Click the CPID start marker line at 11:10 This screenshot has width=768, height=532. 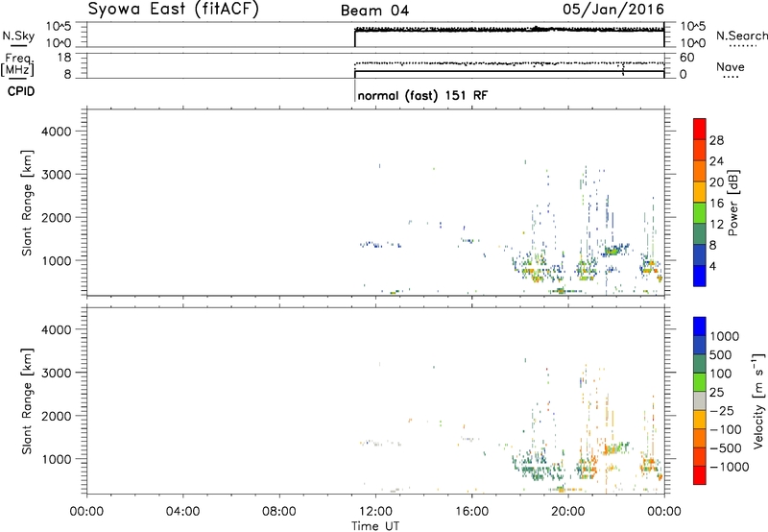[x=354, y=91]
